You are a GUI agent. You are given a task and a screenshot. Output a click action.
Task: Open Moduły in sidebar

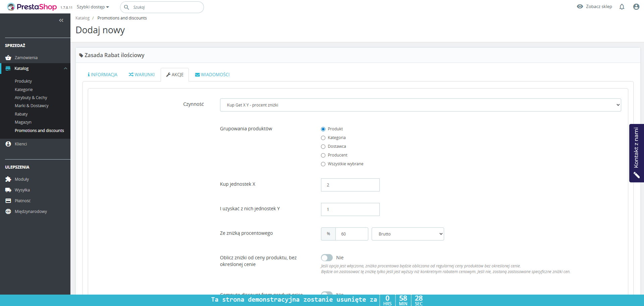coord(22,179)
